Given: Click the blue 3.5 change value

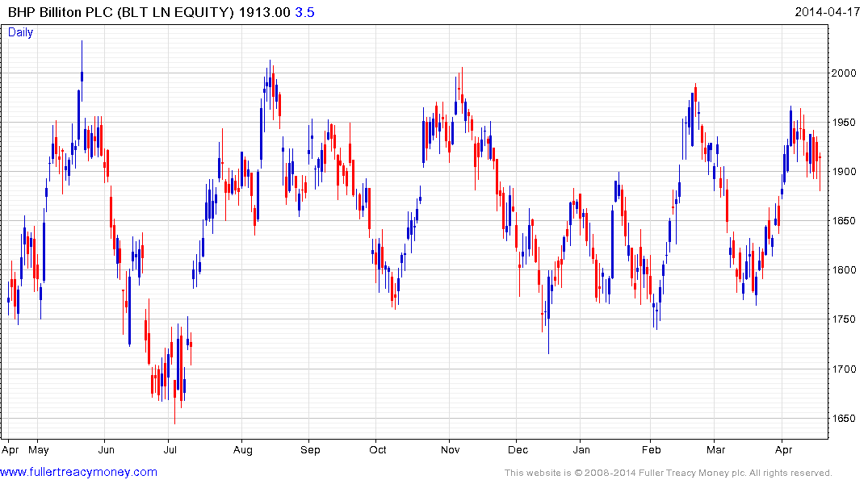Looking at the screenshot, I should [304, 12].
